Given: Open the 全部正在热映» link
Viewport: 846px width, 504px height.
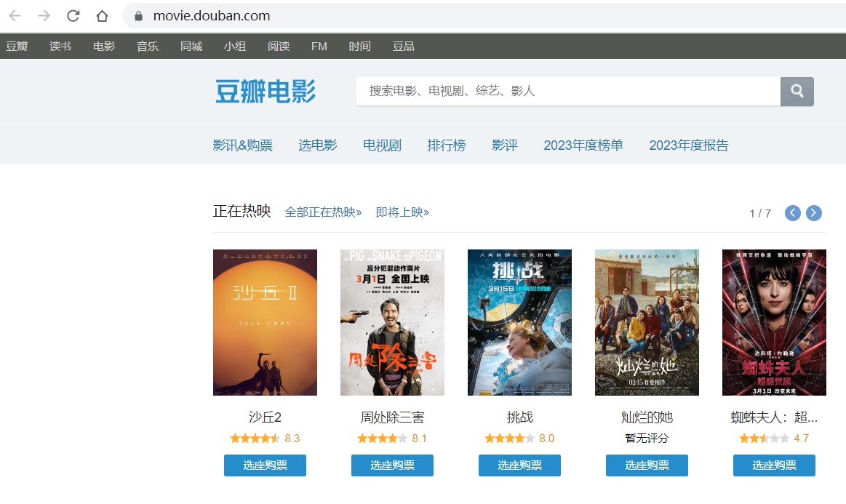Looking at the screenshot, I should point(323,212).
